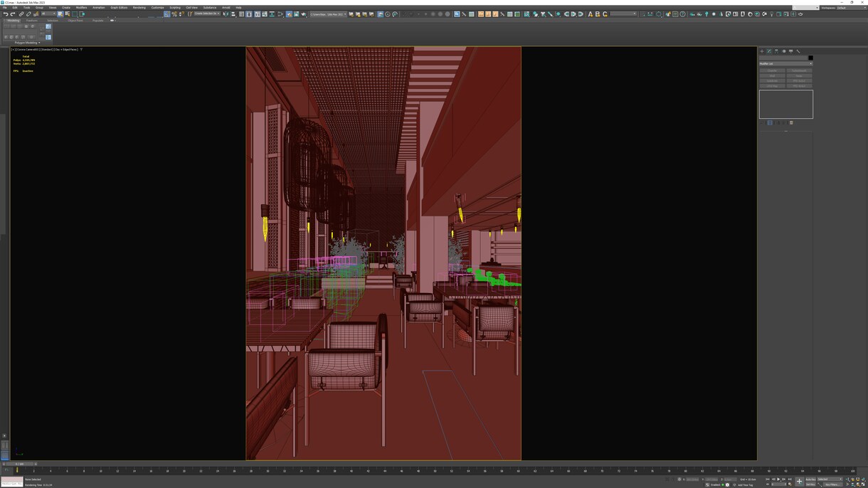The width and height of the screenshot is (868, 488).
Task: Switch to the Freeform ribbon tab
Action: (31, 21)
